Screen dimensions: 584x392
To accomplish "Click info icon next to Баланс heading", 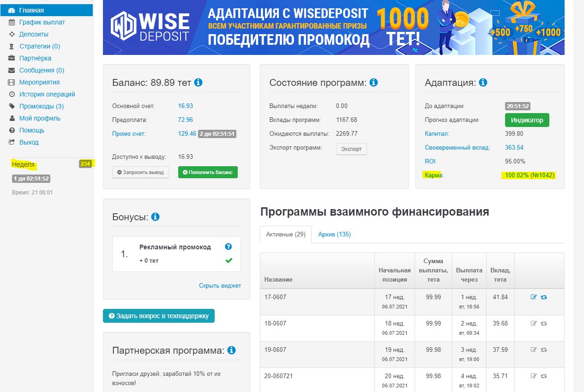I will pyautogui.click(x=198, y=83).
